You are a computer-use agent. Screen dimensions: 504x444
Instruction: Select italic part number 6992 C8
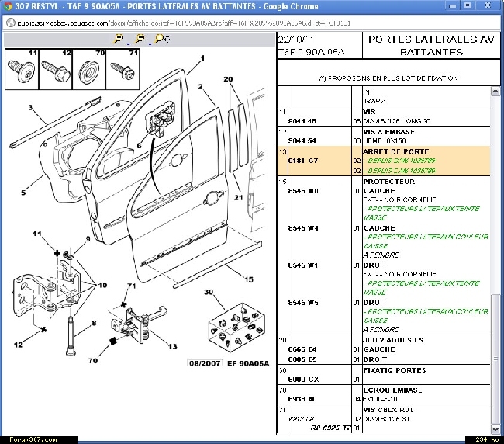coord(301,419)
